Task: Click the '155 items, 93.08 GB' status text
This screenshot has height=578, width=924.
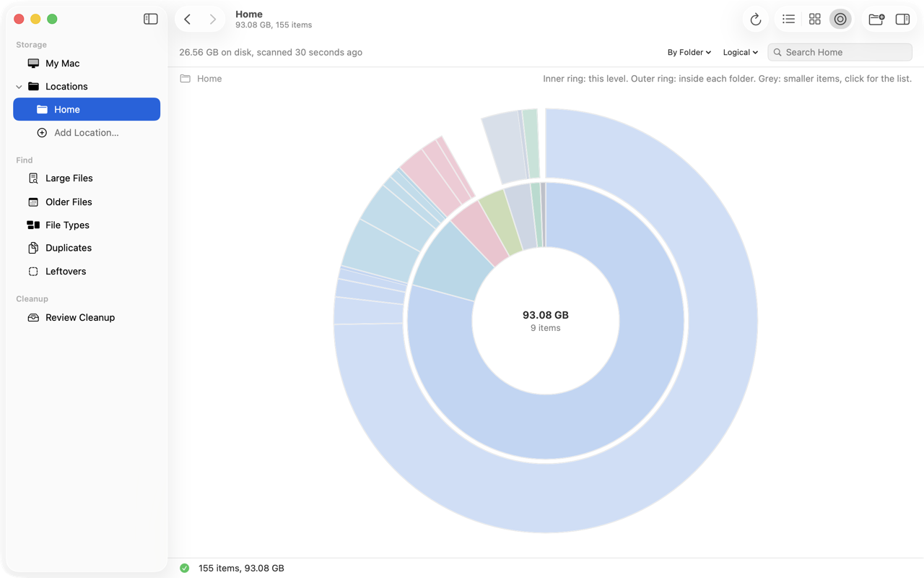Action: tap(241, 568)
